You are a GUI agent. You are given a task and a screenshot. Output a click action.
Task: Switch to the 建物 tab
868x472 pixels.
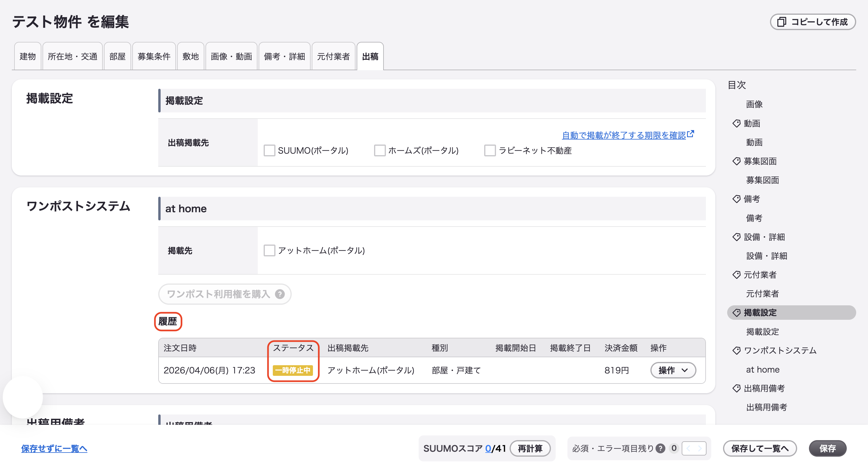(x=28, y=56)
